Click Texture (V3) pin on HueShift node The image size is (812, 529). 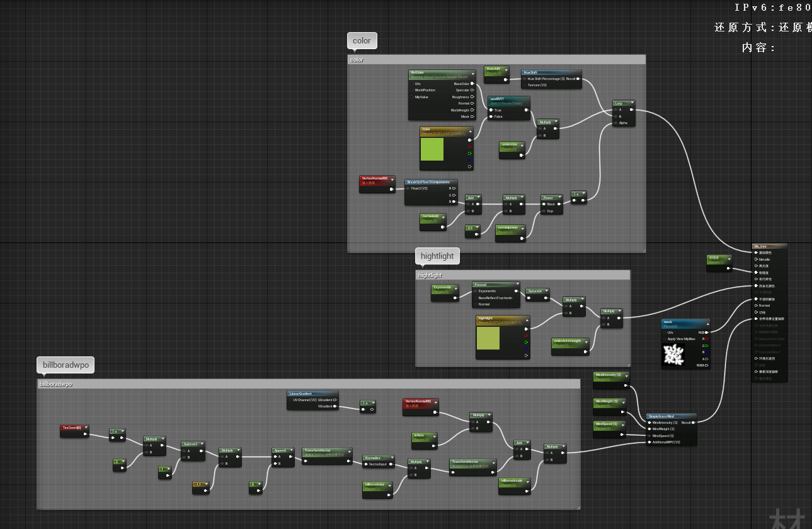click(524, 85)
